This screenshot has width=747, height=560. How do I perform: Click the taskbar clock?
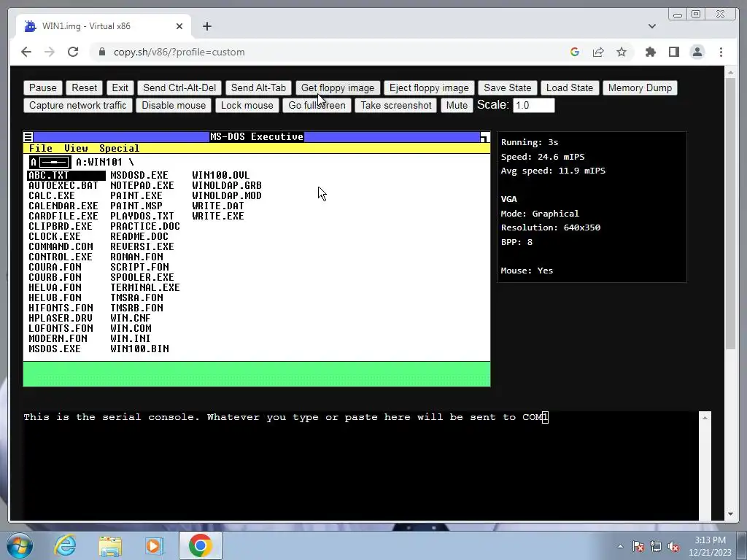point(710,546)
